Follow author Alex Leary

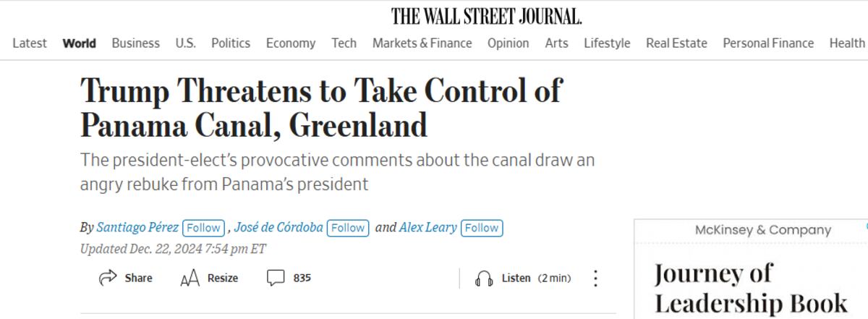click(x=482, y=228)
